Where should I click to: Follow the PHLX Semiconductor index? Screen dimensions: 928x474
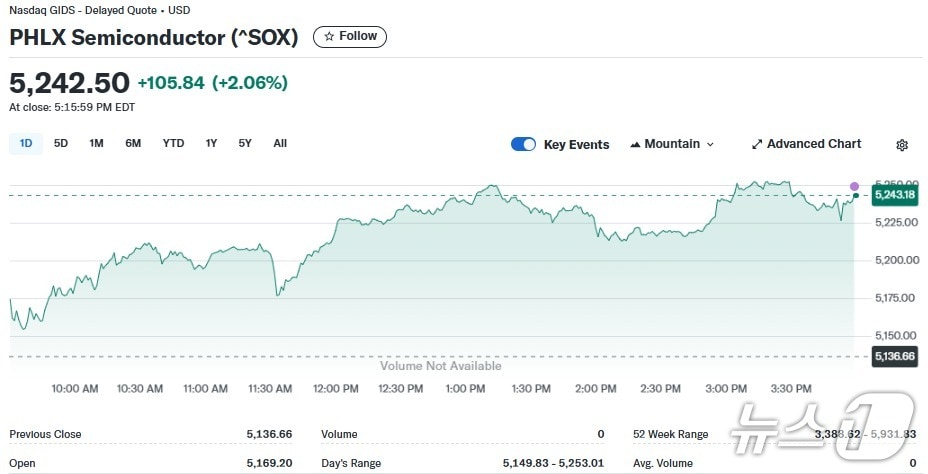point(350,37)
